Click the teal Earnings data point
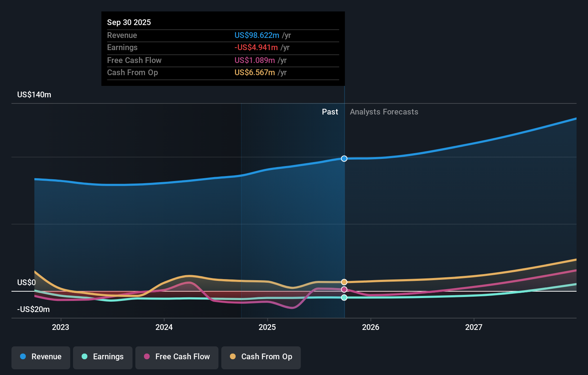The image size is (588, 375). click(344, 297)
